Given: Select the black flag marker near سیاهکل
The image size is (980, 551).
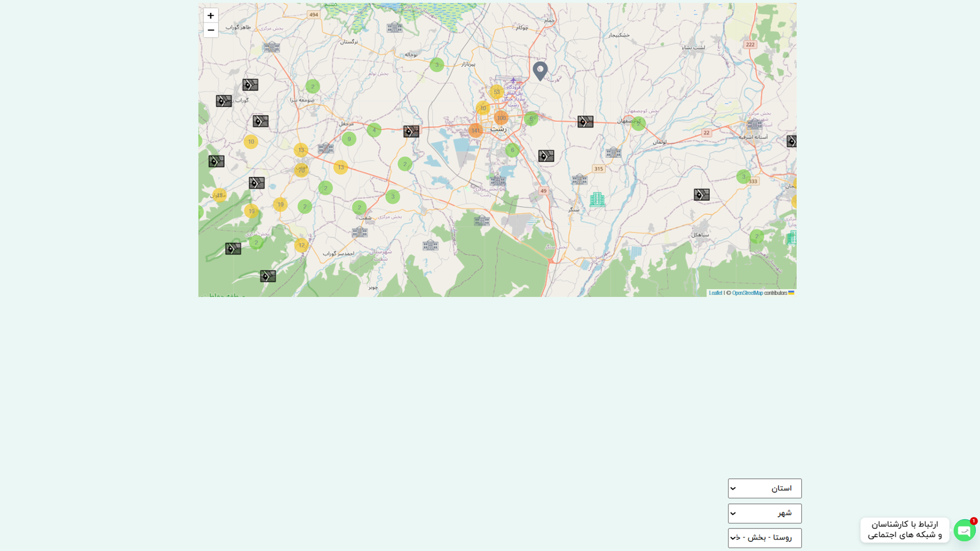Looking at the screenshot, I should point(702,195).
